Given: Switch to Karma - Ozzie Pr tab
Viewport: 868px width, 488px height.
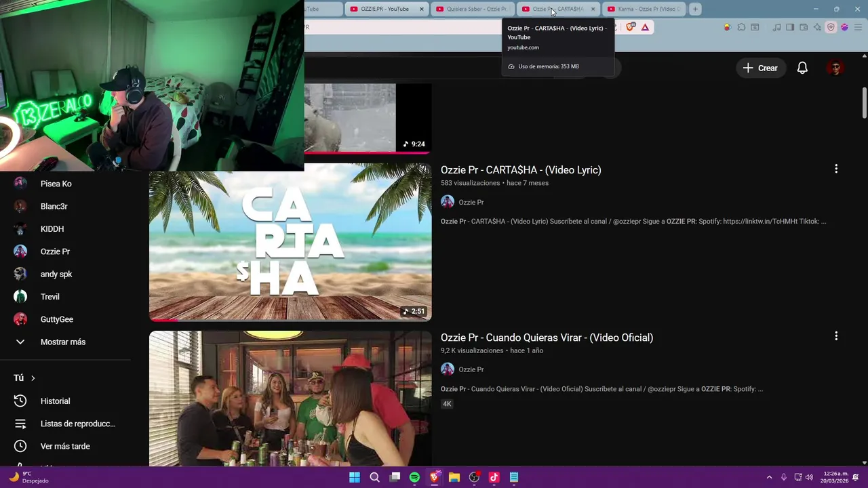Looking at the screenshot, I should pos(644,9).
